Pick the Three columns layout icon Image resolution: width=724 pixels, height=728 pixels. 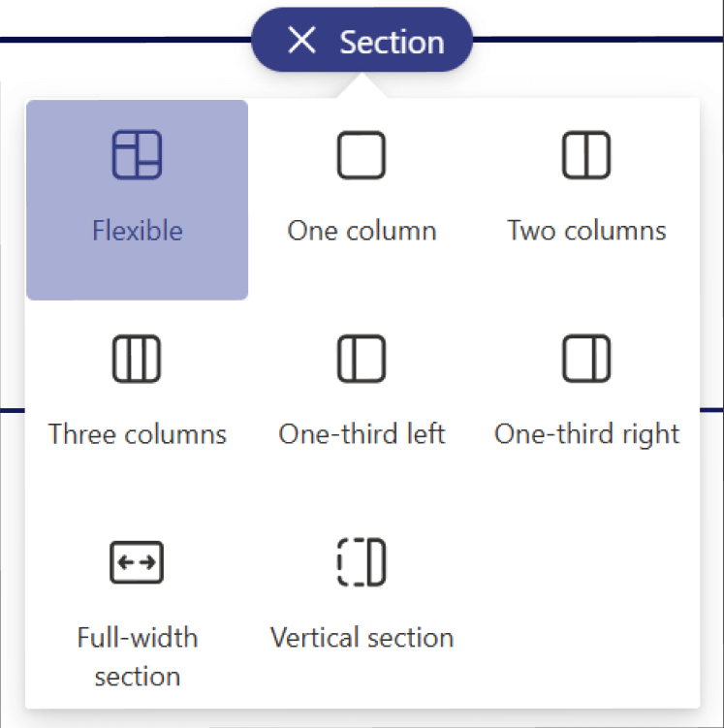click(x=137, y=360)
